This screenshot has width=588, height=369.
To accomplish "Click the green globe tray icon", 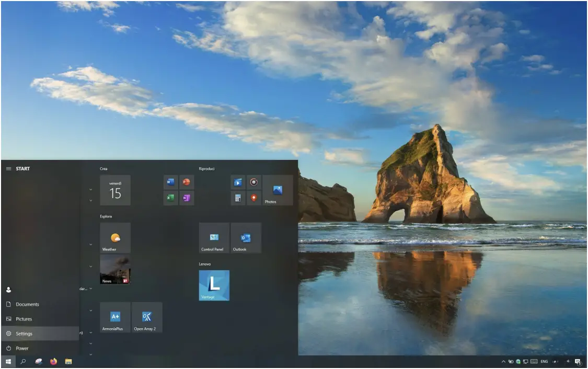I will [518, 362].
